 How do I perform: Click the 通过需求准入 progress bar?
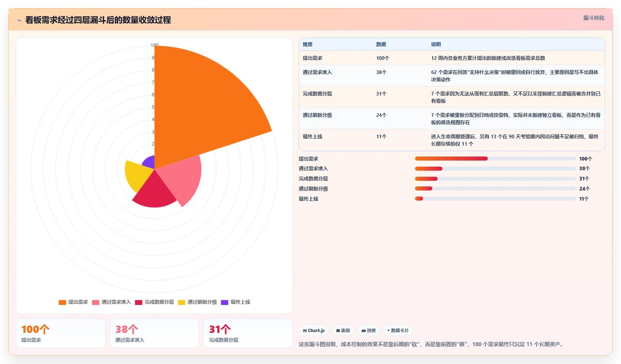click(495, 169)
